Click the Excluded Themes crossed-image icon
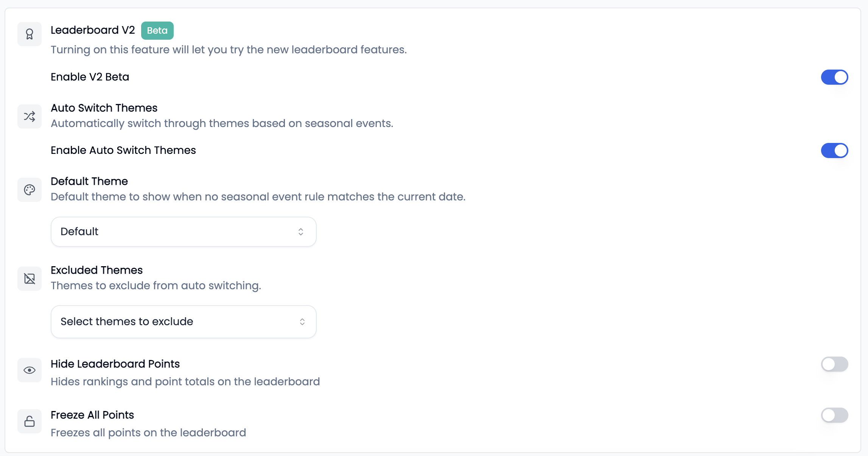The image size is (868, 456). [x=30, y=279]
